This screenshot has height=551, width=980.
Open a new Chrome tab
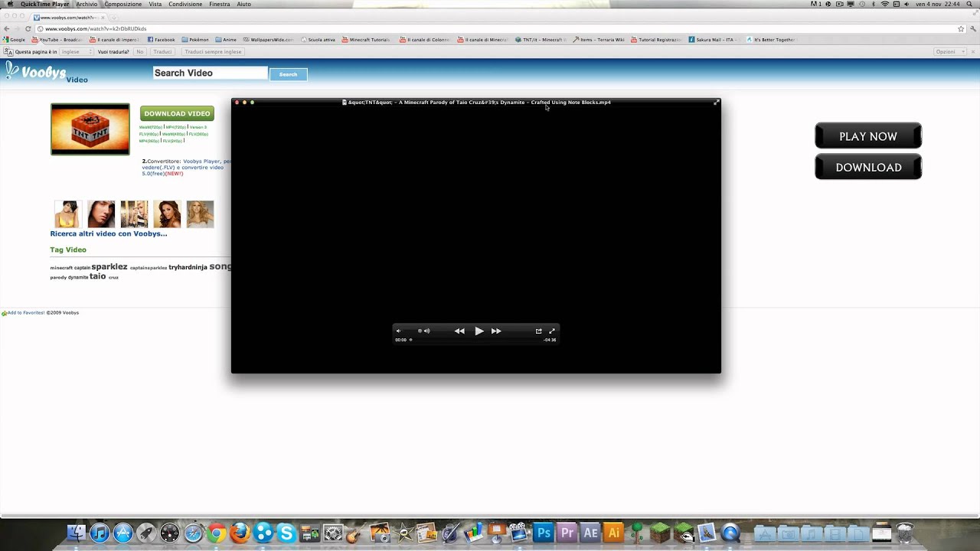116,18
